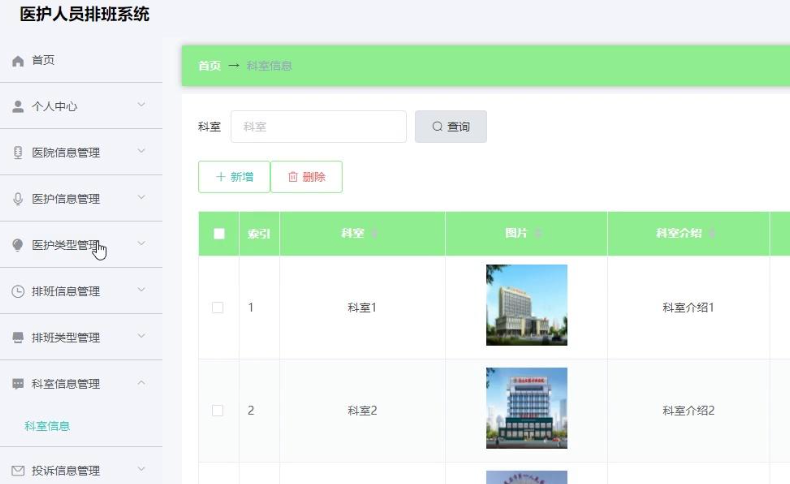The height and width of the screenshot is (484, 790).
Task: Click the microphone icon for 医护信息管理
Action: (x=18, y=199)
